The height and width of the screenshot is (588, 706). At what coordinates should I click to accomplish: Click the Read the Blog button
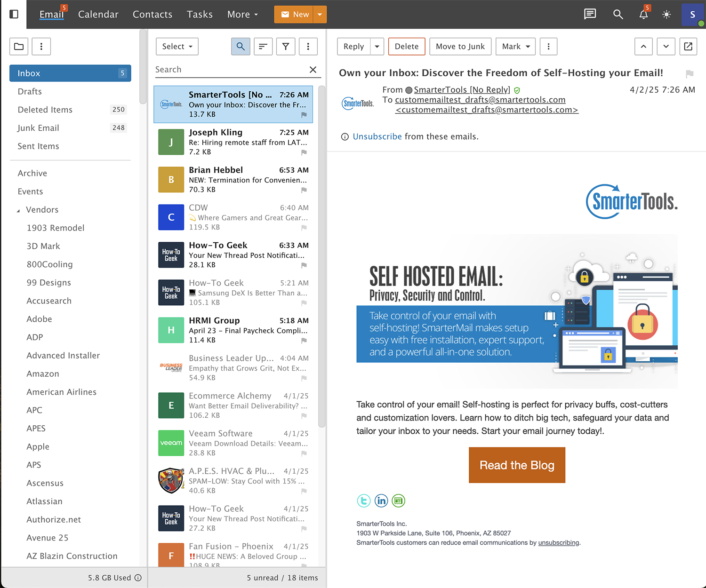(517, 465)
